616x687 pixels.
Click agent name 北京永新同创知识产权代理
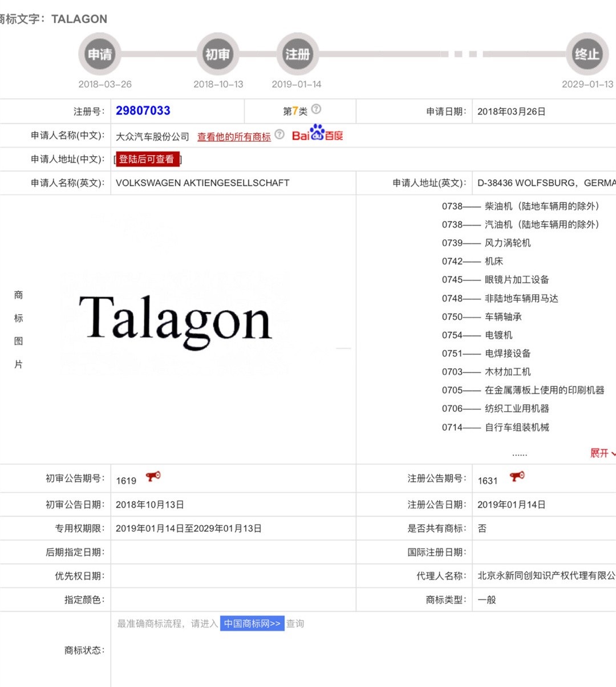[546, 576]
